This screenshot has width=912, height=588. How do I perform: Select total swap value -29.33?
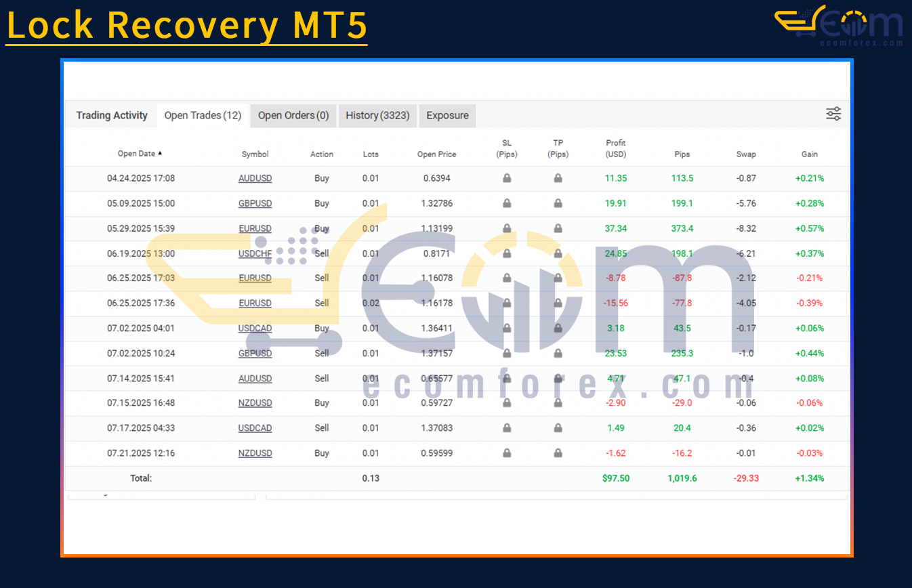tap(746, 478)
